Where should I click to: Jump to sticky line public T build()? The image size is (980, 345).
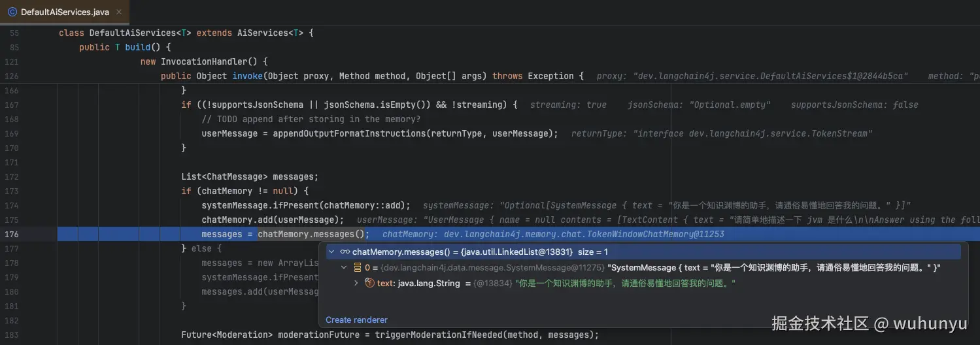point(124,47)
